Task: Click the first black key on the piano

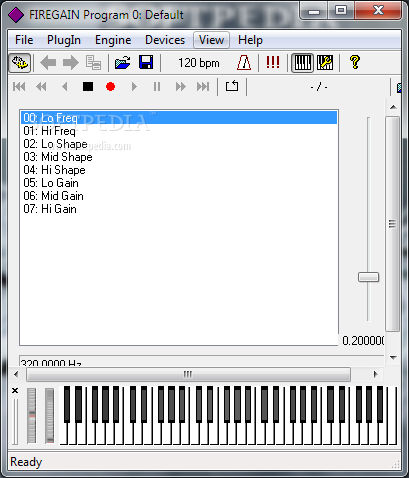Action: tap(67, 404)
